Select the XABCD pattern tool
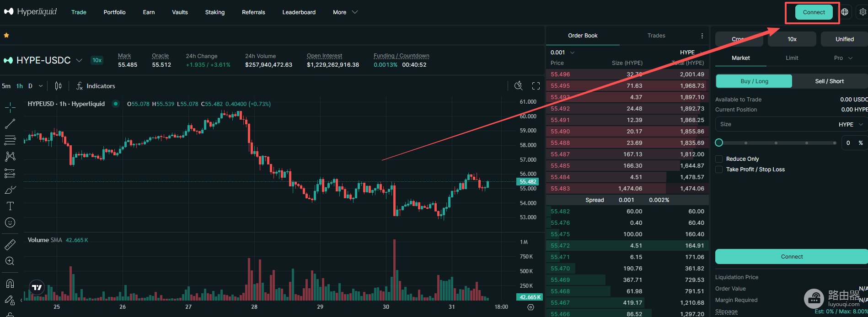The height and width of the screenshot is (317, 868). [x=10, y=157]
